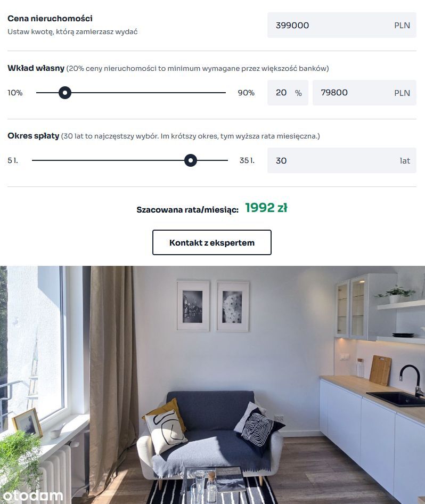Click the down payment percentage field showing 20
This screenshot has height=504, width=425.
(x=288, y=93)
